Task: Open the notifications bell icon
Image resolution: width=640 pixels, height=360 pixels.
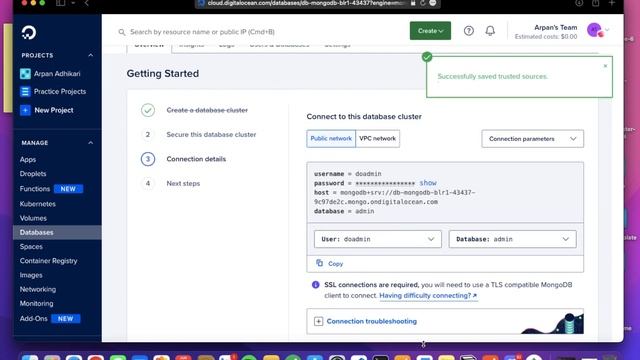Action: click(490, 31)
